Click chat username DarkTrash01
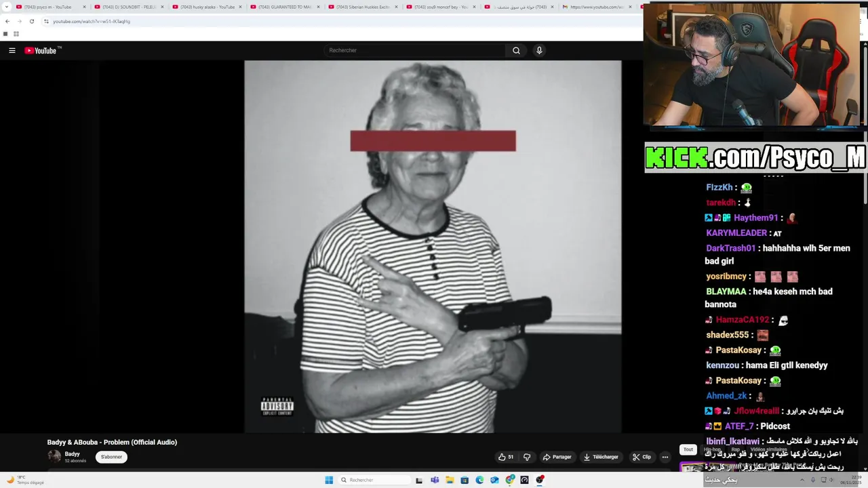 pyautogui.click(x=730, y=248)
